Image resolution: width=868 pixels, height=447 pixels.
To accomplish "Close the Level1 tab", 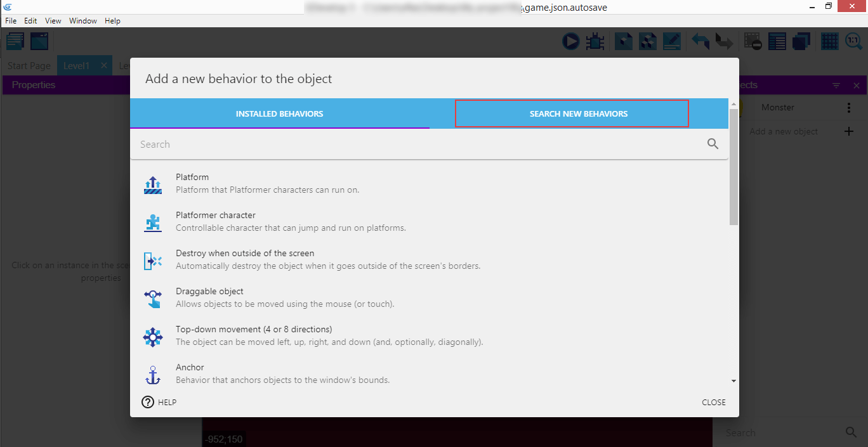I will point(104,66).
